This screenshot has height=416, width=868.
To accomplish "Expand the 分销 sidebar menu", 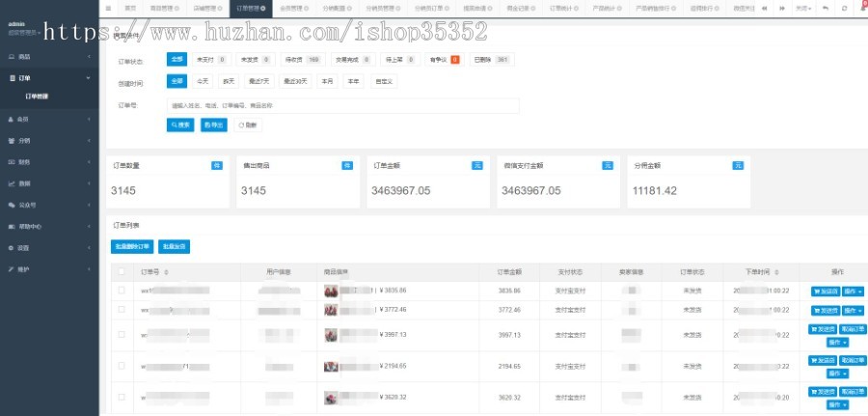I will [x=50, y=141].
